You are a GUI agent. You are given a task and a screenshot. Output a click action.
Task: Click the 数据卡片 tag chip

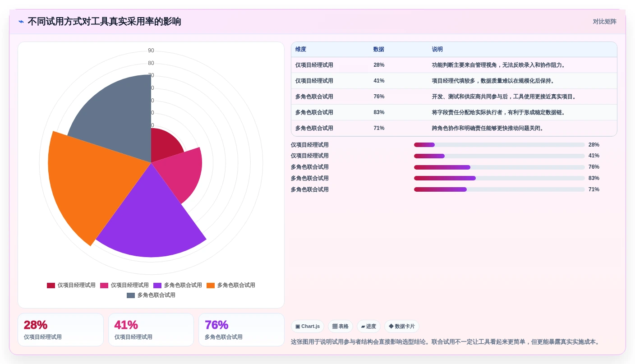[x=402, y=327]
